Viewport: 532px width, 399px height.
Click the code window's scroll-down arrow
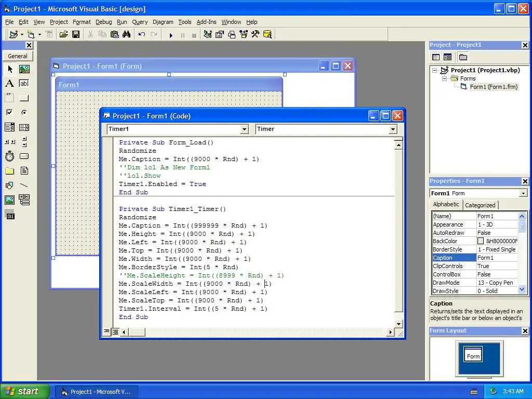[398, 324]
